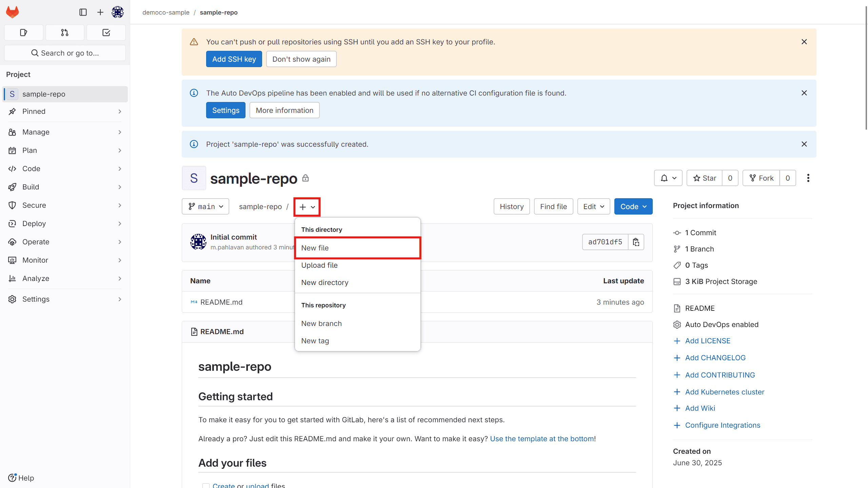Open assigned issues icon
This screenshot has width=868, height=488.
23,33
